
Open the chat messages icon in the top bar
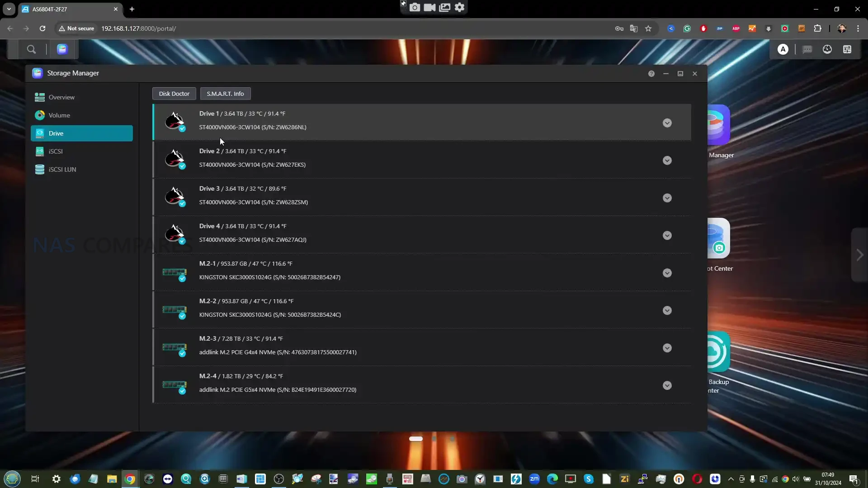[807, 49]
